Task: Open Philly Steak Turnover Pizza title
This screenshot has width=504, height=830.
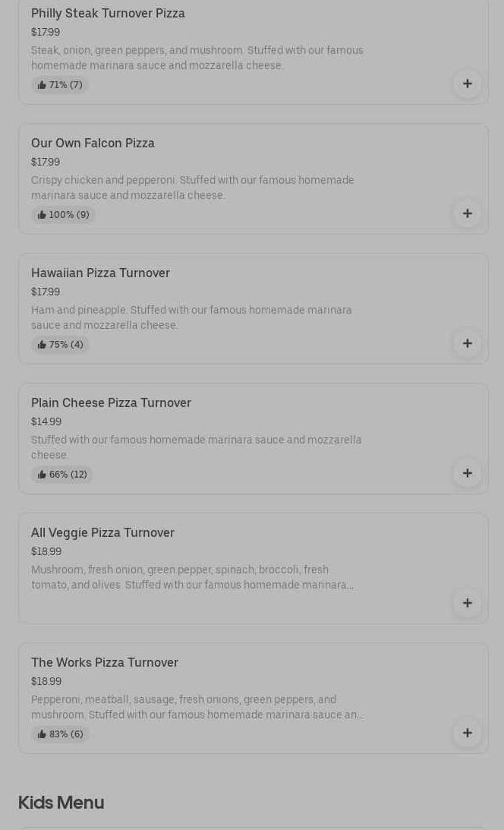Action: (x=108, y=13)
